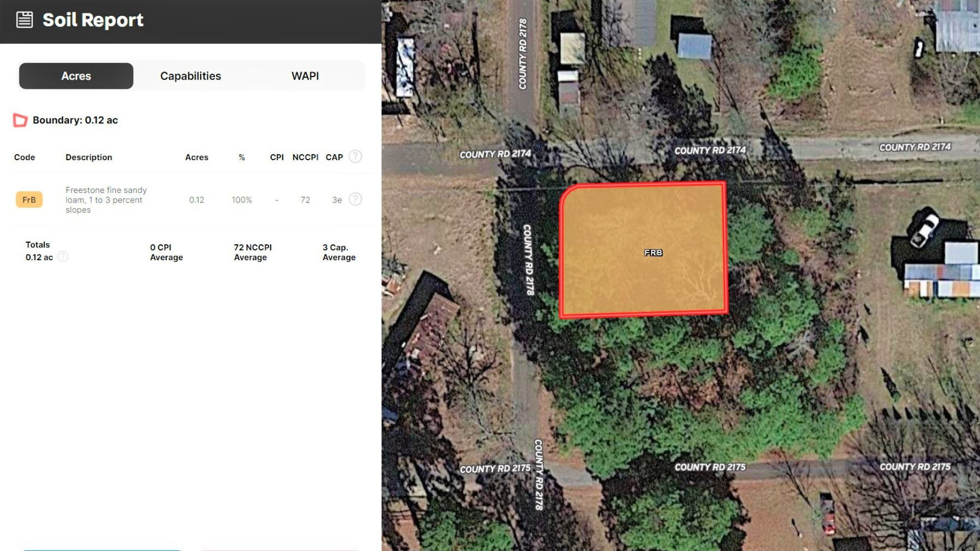980x551 pixels.
Task: Click the Code column header
Action: 24,157
